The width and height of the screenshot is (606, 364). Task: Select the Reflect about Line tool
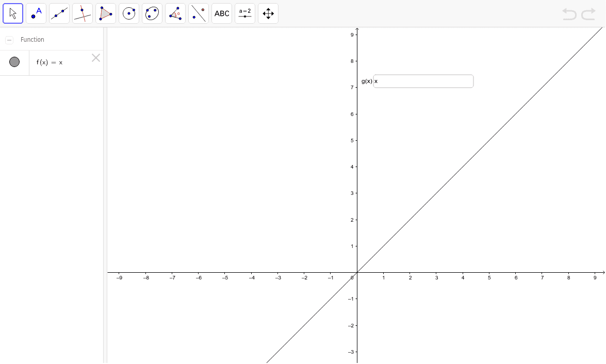point(198,13)
